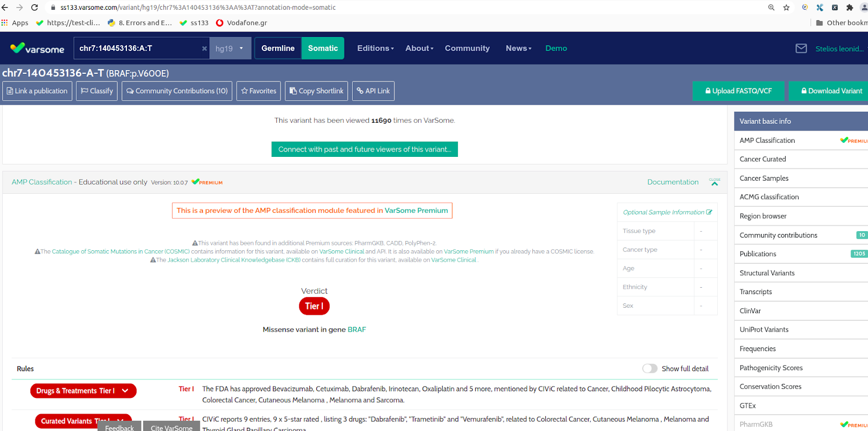
Task: Open Feedback tab at bottom
Action: 119,426
